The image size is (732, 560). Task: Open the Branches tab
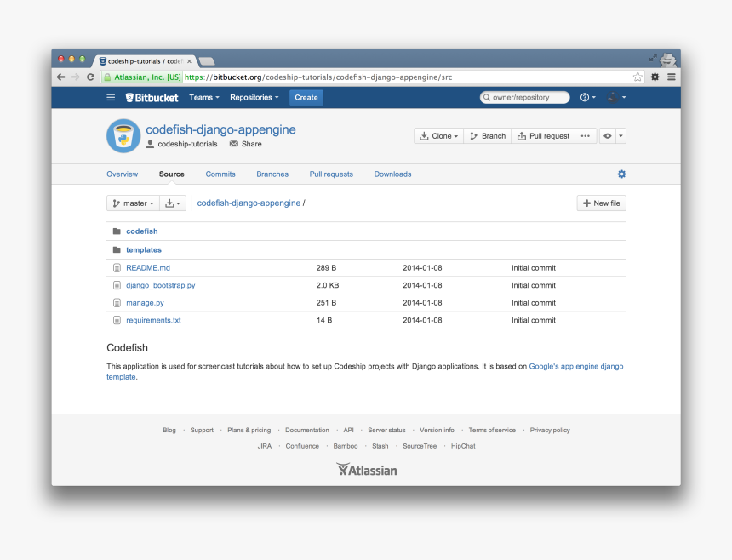272,174
